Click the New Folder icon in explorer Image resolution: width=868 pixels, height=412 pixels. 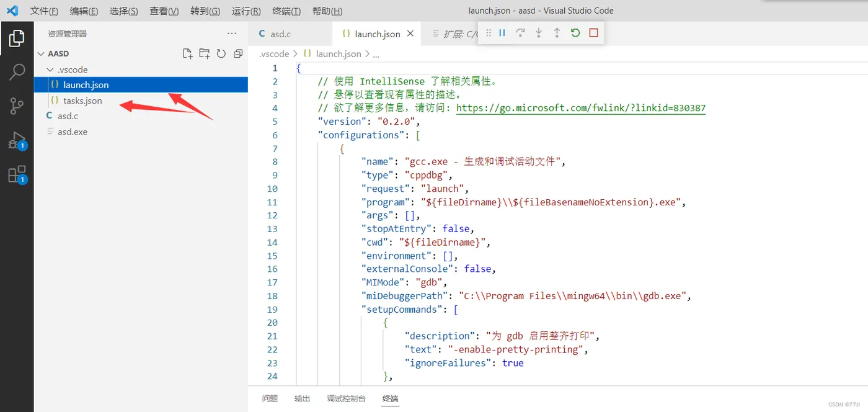(204, 54)
